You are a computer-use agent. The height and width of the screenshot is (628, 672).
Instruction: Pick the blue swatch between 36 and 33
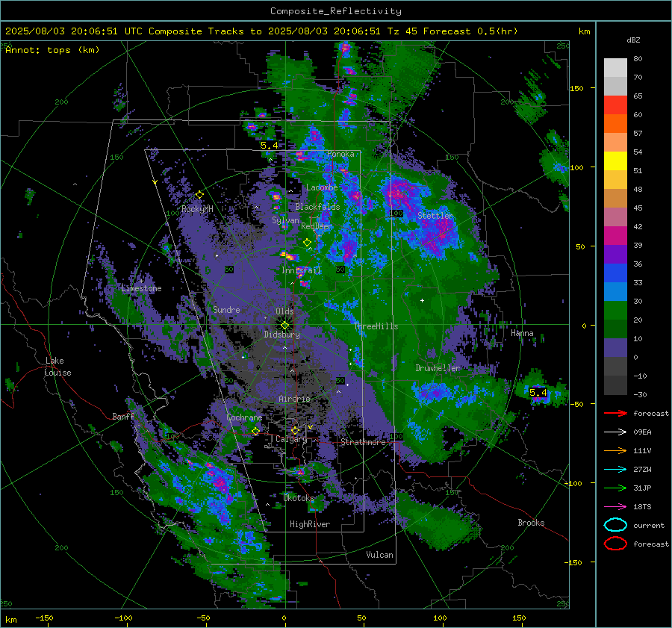(615, 273)
